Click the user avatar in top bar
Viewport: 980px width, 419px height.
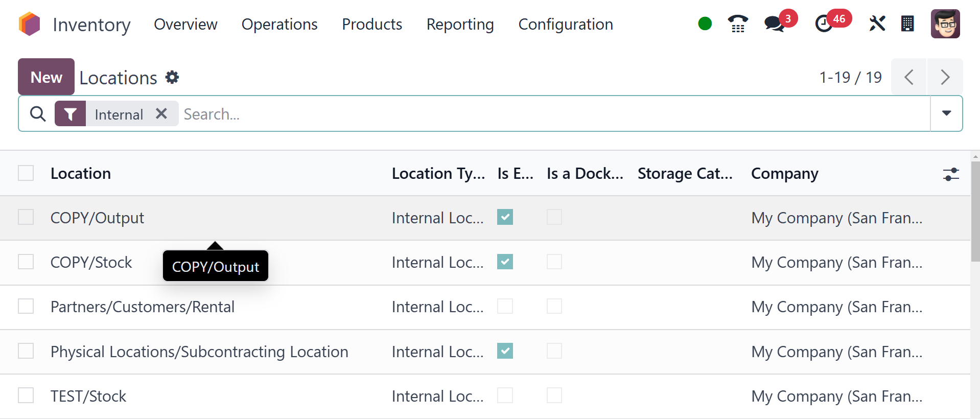945,24
